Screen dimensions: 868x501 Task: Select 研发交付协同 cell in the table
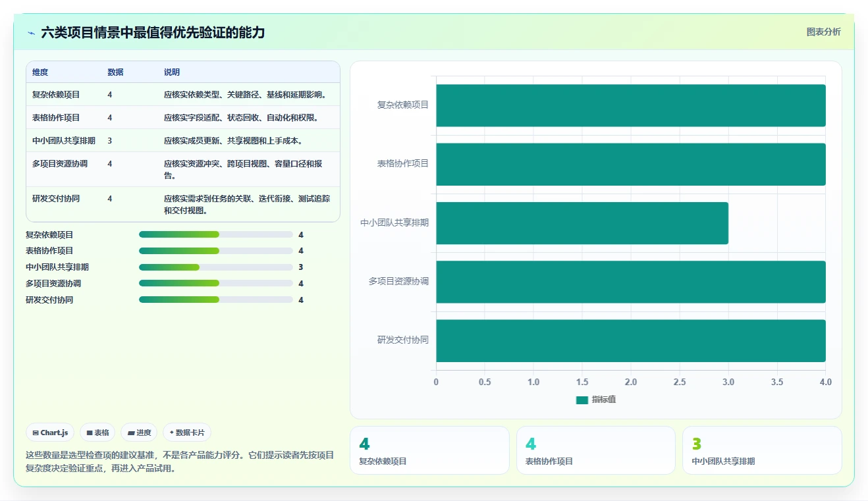(x=56, y=199)
